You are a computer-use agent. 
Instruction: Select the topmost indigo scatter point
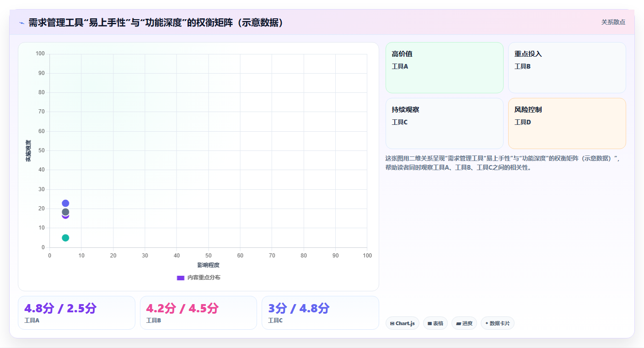pyautogui.click(x=65, y=203)
